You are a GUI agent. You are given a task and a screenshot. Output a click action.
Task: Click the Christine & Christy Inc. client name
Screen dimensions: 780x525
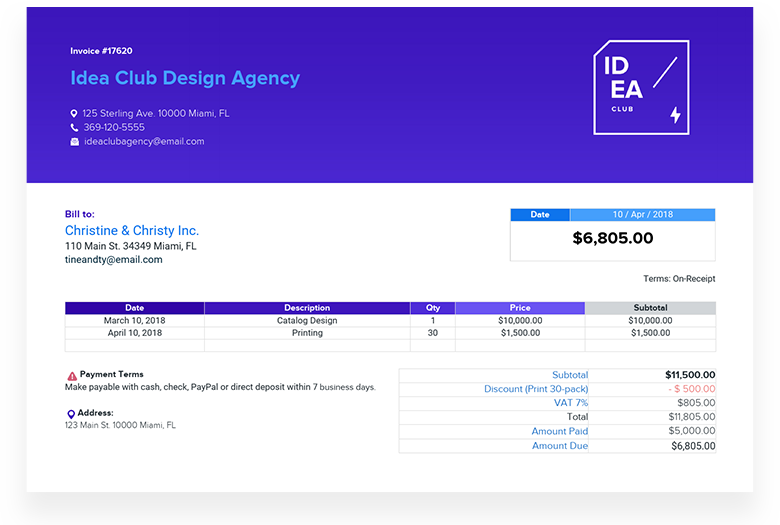click(132, 230)
